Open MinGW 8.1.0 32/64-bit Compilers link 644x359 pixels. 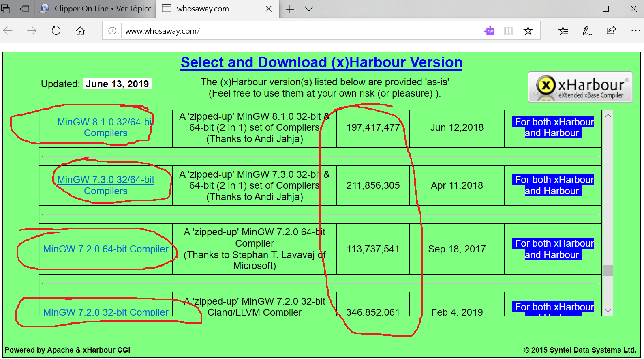point(106,127)
